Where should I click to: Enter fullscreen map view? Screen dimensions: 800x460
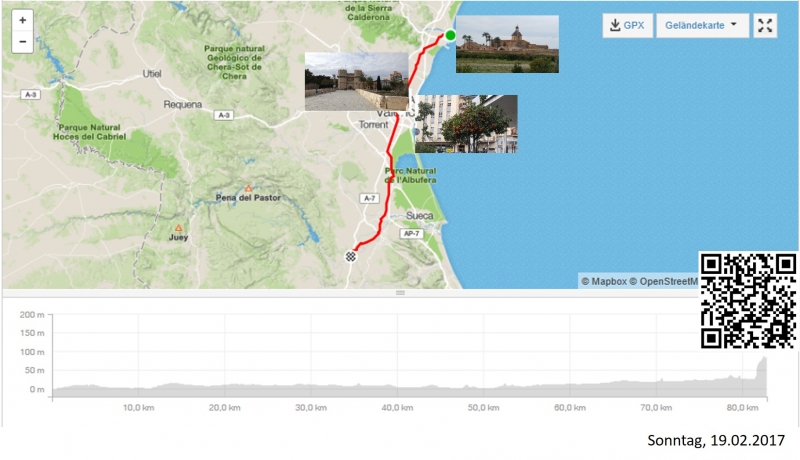(765, 26)
